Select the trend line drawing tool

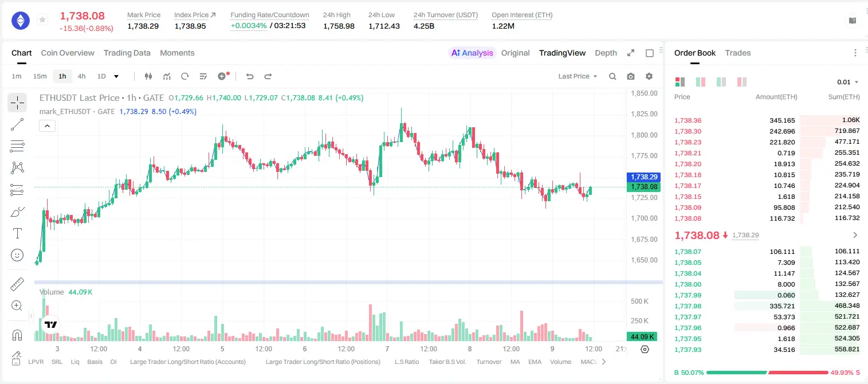tap(17, 124)
